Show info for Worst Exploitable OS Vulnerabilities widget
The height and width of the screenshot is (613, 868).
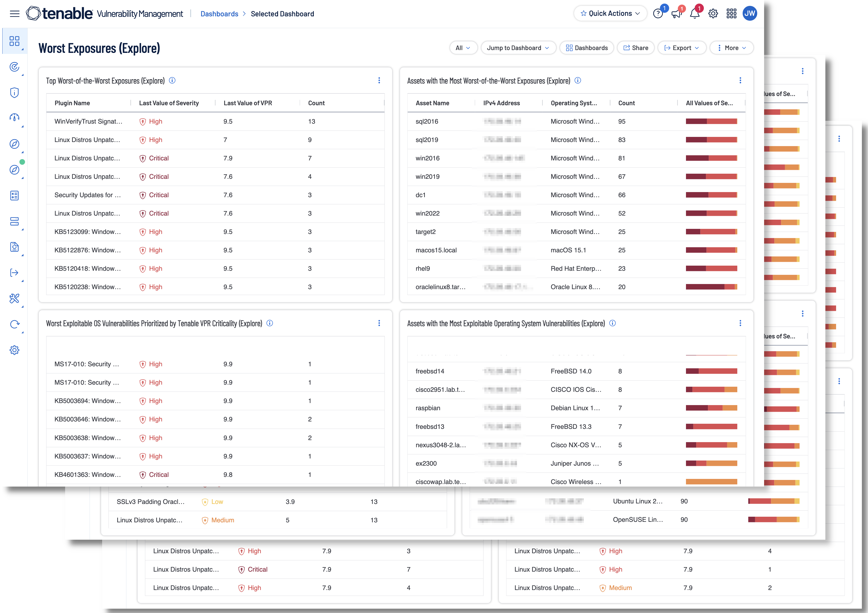click(270, 323)
